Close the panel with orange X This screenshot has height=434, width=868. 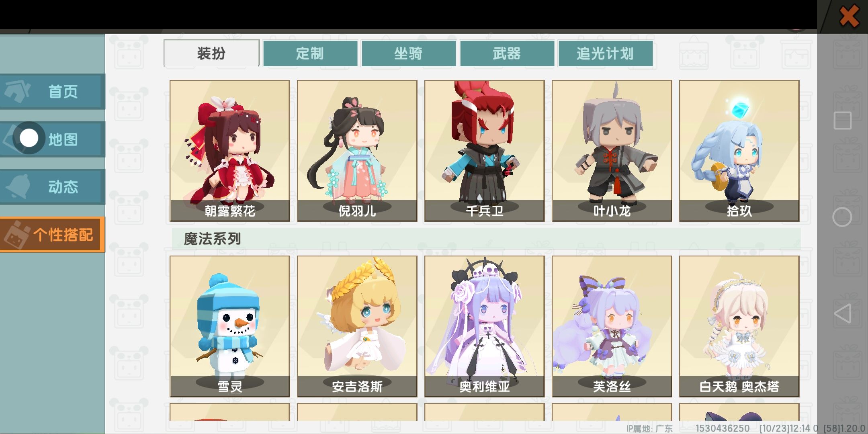[849, 17]
